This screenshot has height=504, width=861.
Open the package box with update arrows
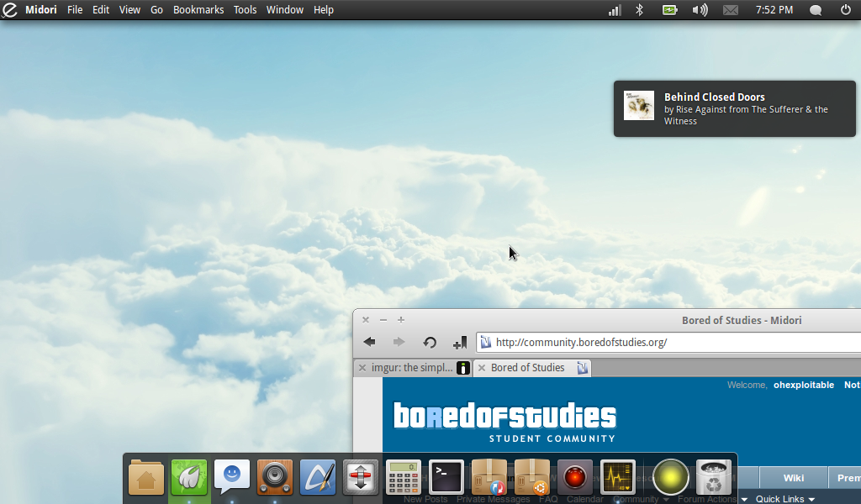coord(489,478)
